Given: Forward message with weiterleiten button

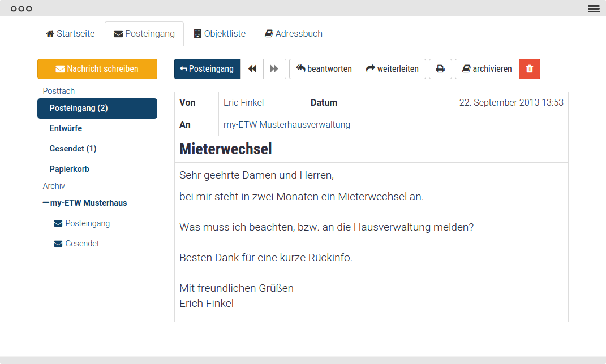Looking at the screenshot, I should 392,69.
